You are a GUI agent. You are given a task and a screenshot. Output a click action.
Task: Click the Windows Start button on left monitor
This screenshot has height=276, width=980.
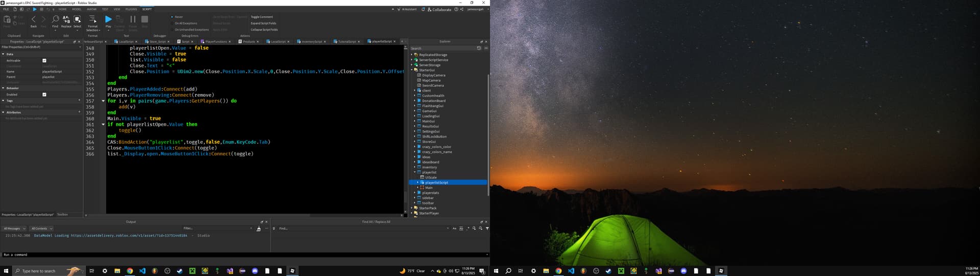[6, 271]
